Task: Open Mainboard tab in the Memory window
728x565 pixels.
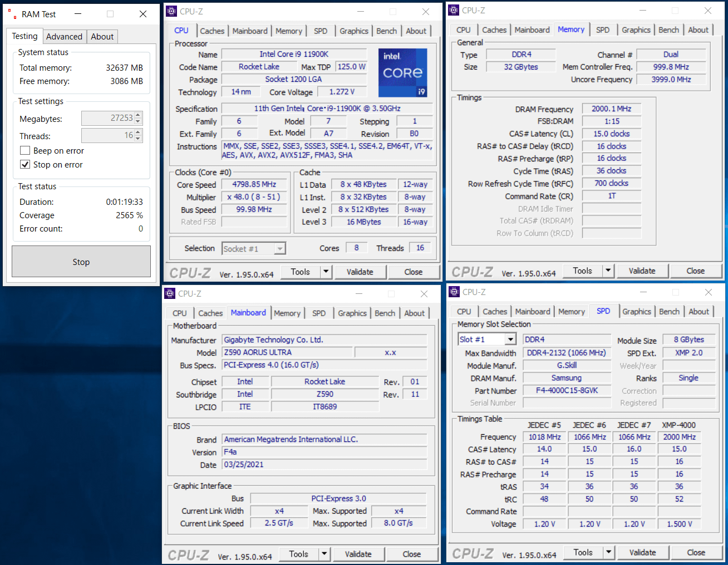Action: click(532, 30)
